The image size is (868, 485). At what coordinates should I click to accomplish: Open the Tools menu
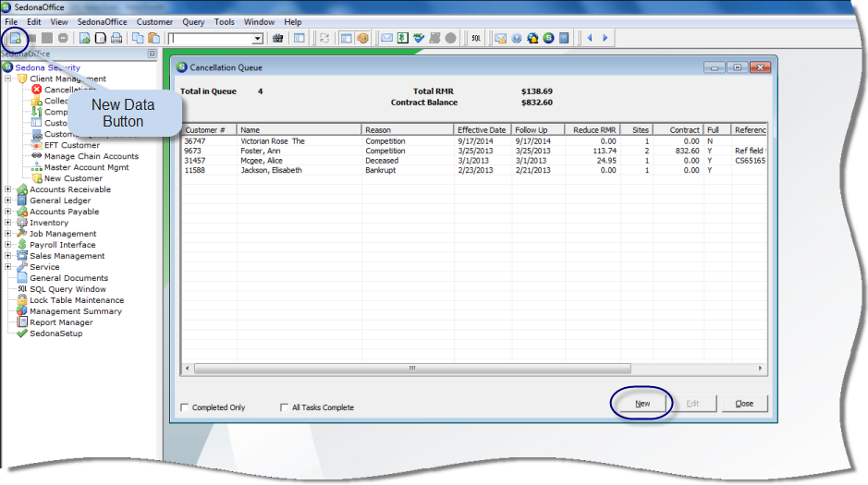[x=225, y=22]
